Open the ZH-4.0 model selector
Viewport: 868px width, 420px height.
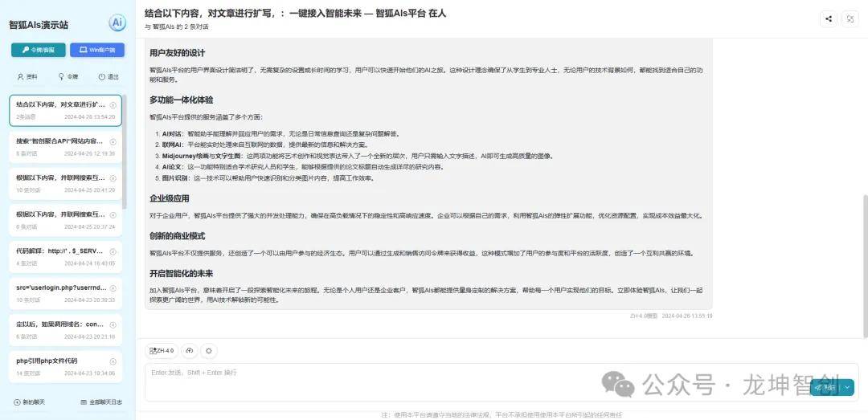(x=162, y=350)
